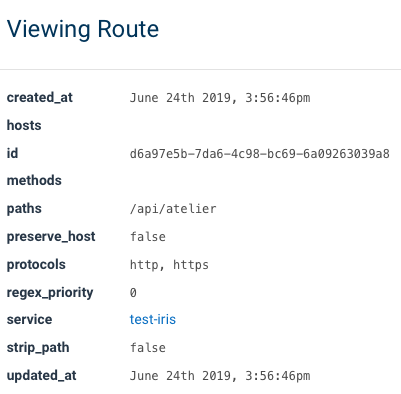Click the updated_at field label
The height and width of the screenshot is (394, 401).
(42, 375)
